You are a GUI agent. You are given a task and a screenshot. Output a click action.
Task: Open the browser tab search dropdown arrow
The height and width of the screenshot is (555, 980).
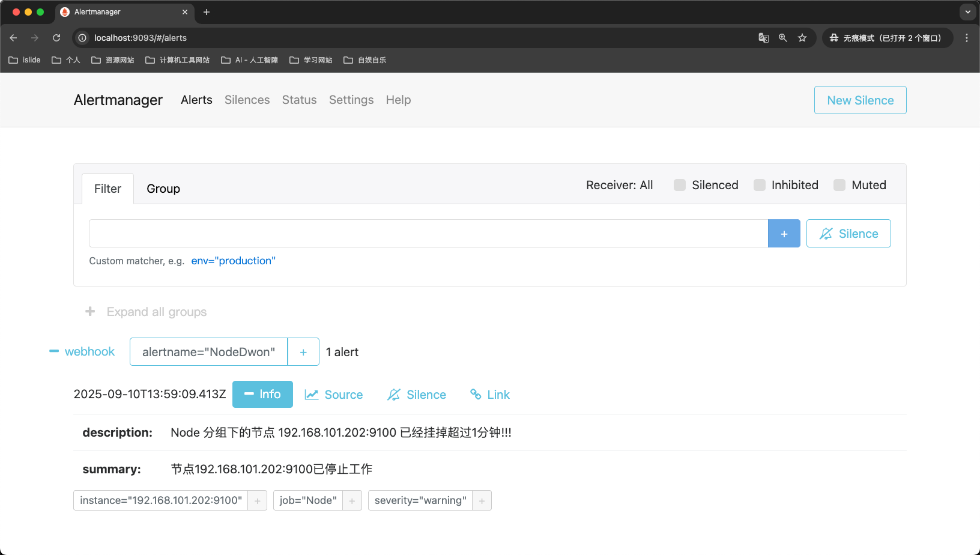967,12
